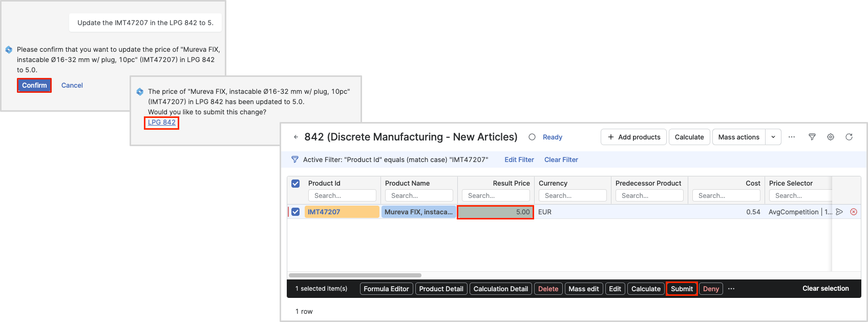Screen dimensions: 868x322
Task: Click the horizontal scrollbar under the table
Action: 355,275
